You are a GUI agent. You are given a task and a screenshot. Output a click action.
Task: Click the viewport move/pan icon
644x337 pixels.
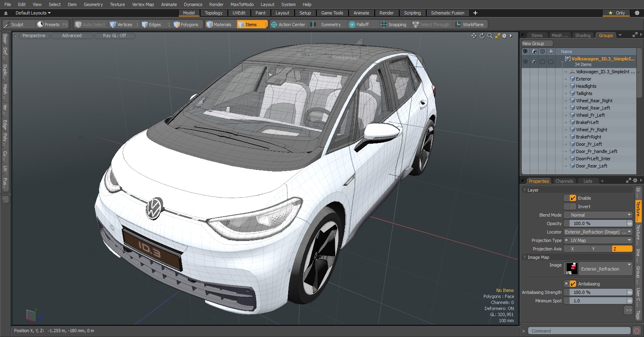[x=474, y=36]
